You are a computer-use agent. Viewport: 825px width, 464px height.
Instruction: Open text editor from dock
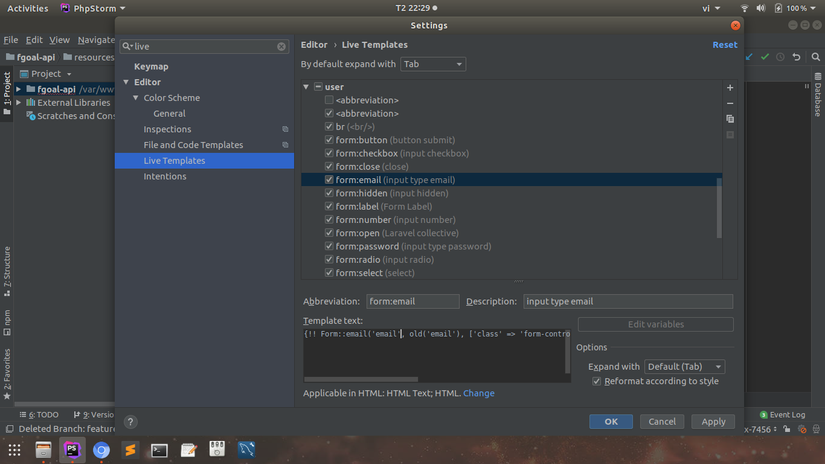[x=188, y=450]
